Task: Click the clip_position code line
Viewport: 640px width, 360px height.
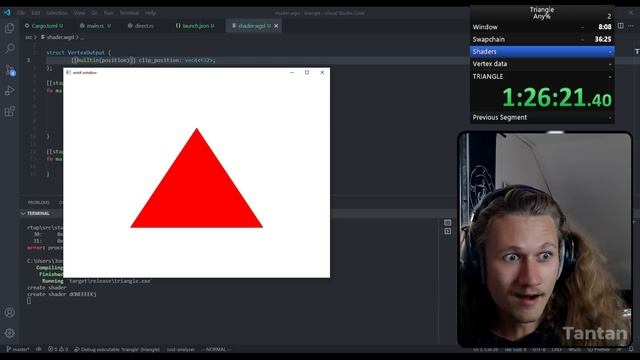Action: pos(143,60)
